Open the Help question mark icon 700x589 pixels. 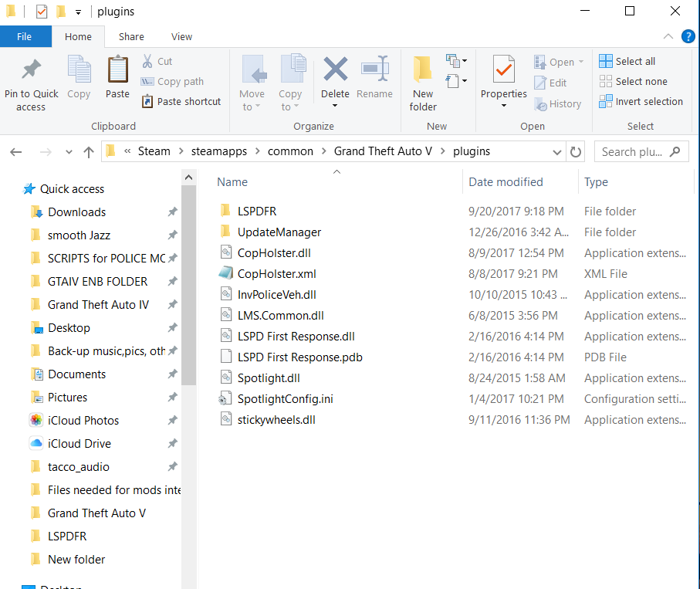pyautogui.click(x=688, y=36)
